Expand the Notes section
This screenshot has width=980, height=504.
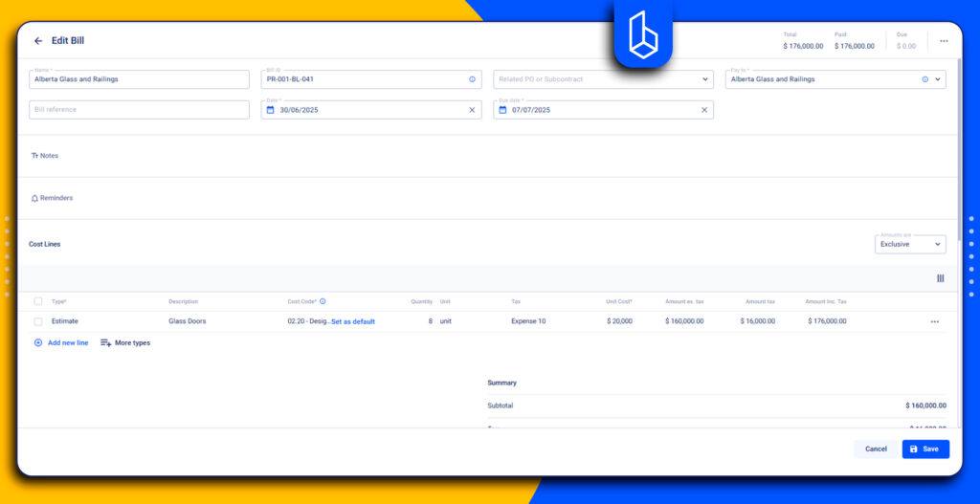click(45, 155)
